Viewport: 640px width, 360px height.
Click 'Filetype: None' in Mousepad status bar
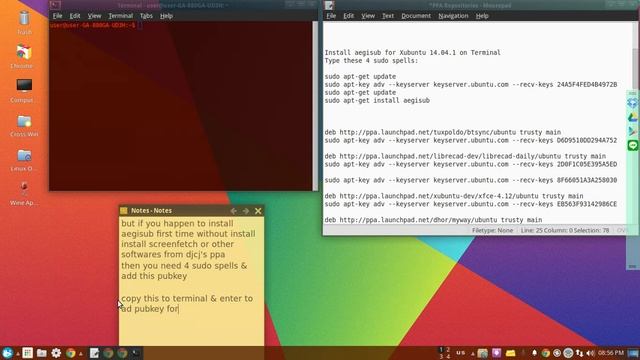(x=492, y=231)
